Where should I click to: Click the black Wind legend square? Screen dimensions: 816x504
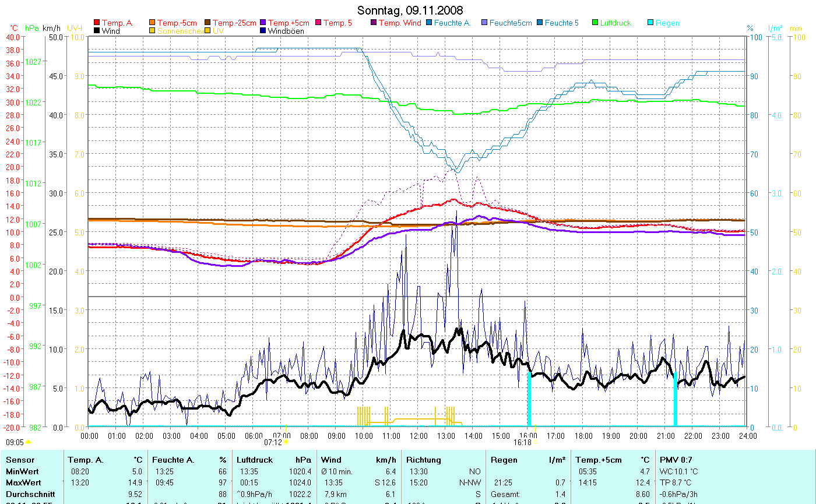tap(97, 31)
